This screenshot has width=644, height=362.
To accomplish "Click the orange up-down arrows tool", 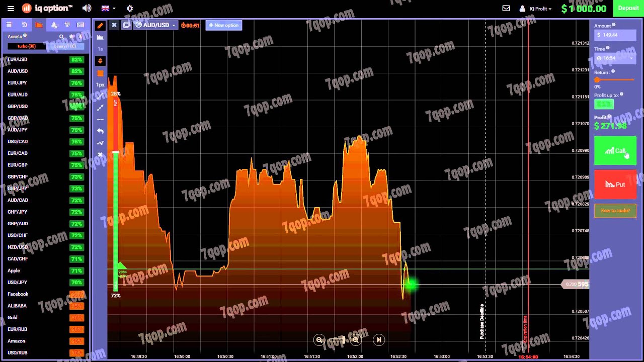I will pyautogui.click(x=100, y=61).
